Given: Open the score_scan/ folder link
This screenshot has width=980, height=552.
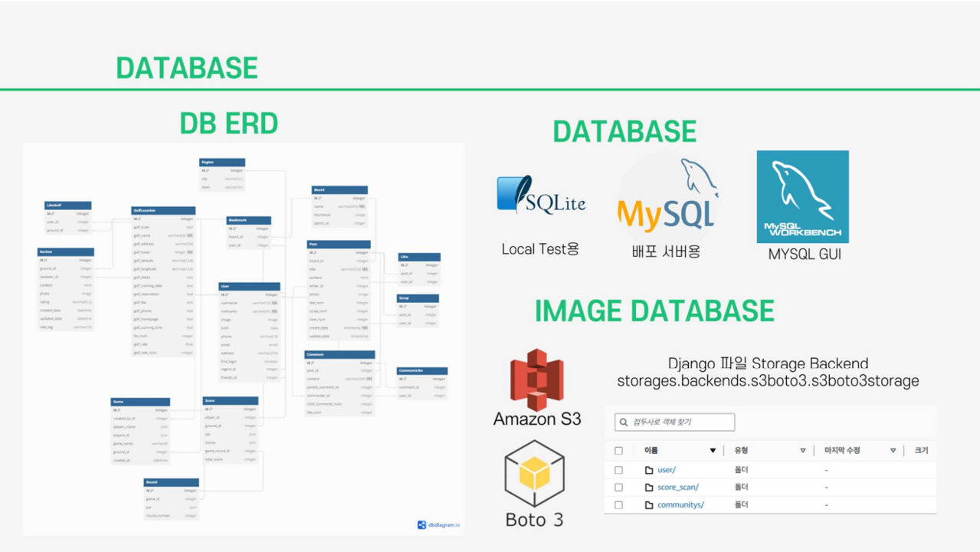Looking at the screenshot, I should [x=679, y=487].
